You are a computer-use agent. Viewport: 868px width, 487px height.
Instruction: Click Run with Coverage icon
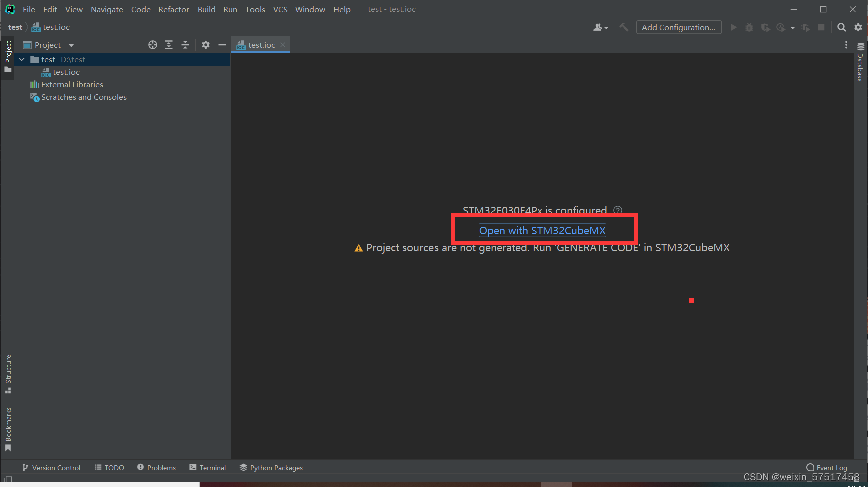[765, 27]
